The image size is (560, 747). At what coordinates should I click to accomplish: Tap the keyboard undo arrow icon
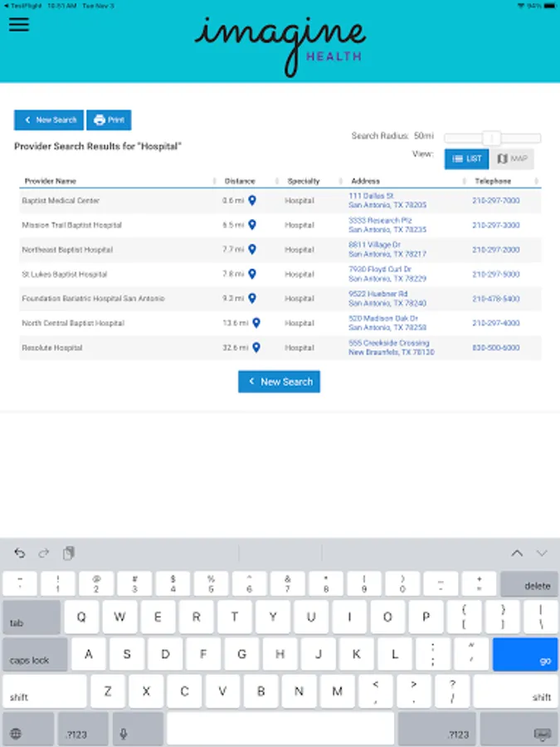pos(20,553)
